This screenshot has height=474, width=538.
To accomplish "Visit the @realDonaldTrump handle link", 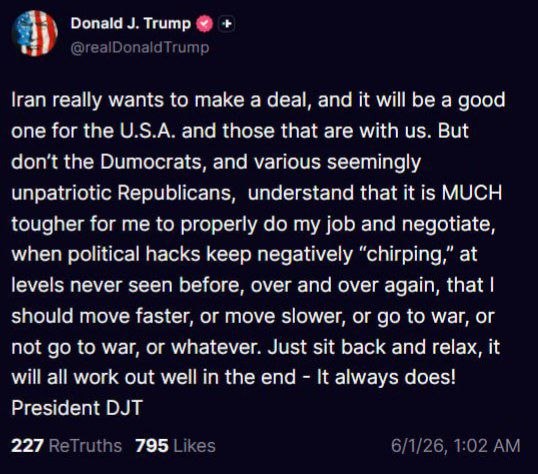I will tap(140, 47).
